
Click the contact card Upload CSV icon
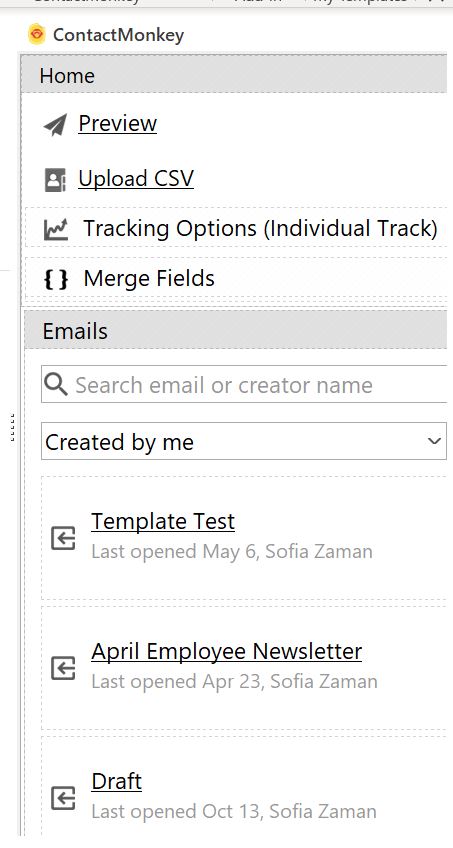pyautogui.click(x=55, y=180)
